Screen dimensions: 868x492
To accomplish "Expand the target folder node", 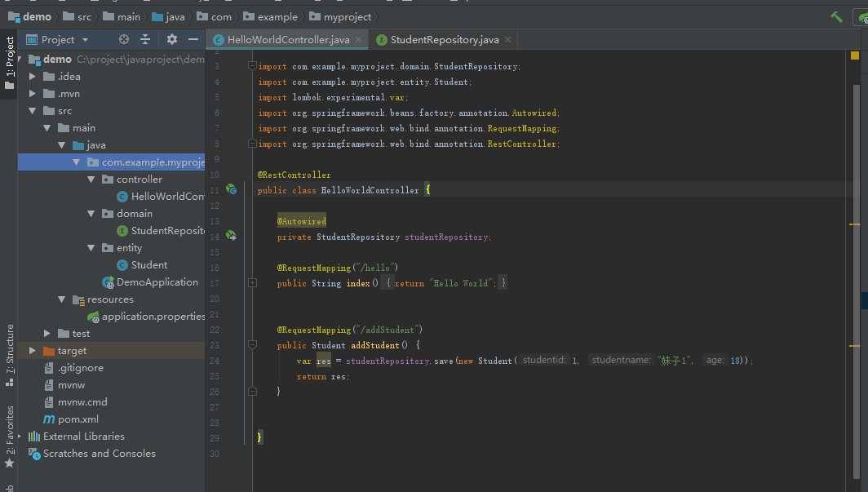I will pyautogui.click(x=32, y=351).
